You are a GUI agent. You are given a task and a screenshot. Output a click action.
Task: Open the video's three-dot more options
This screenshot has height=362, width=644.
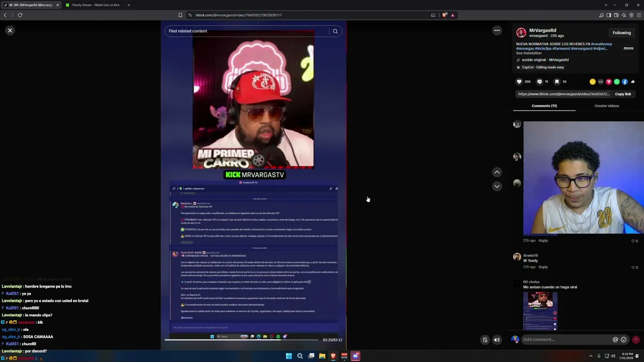(x=497, y=31)
